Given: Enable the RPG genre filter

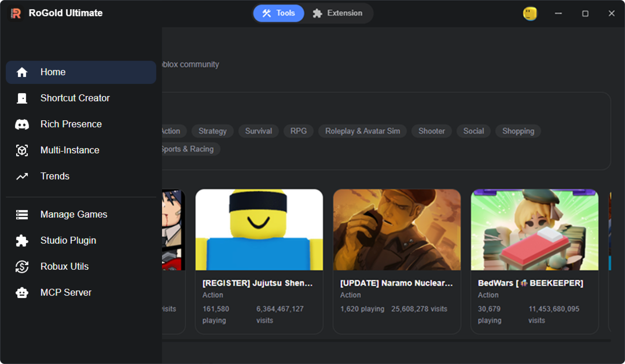Looking at the screenshot, I should pyautogui.click(x=299, y=131).
